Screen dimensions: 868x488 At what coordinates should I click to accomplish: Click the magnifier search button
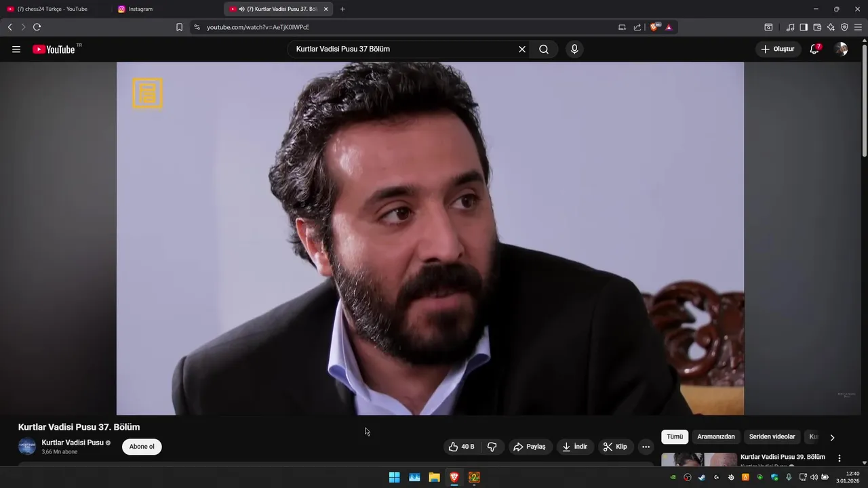[x=544, y=49]
